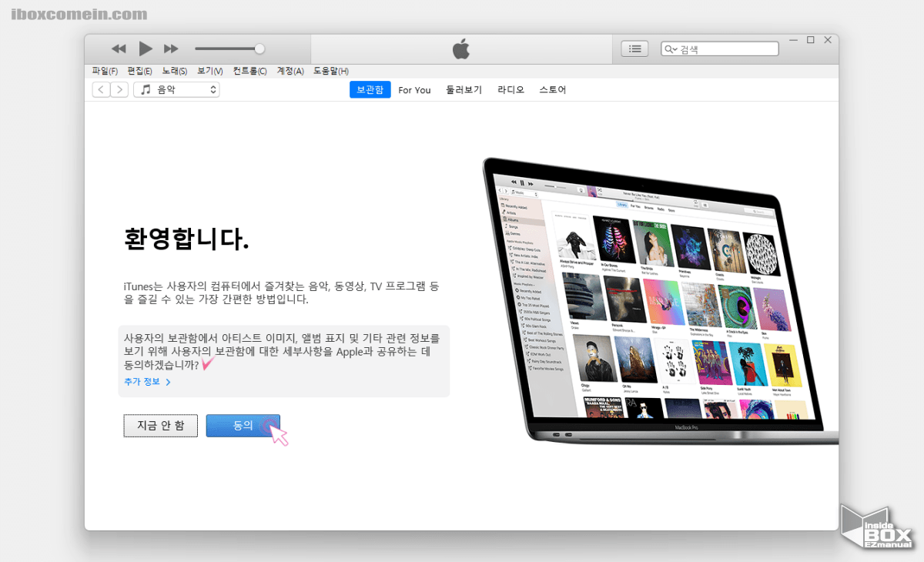Open the 계정 menu
The width and height of the screenshot is (924, 562).
(290, 71)
